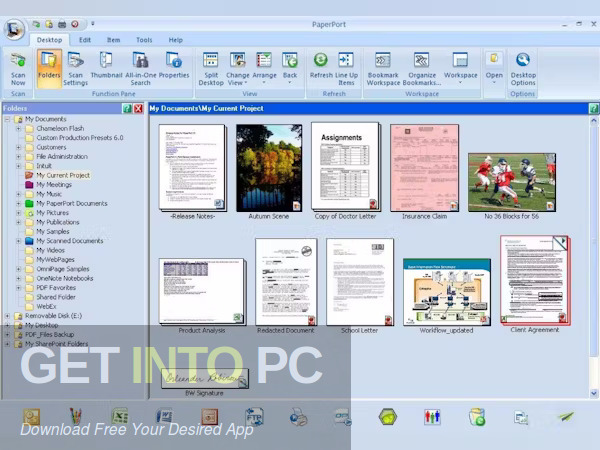Select the PDF Favorites folder
The image size is (600, 450).
[x=51, y=288]
